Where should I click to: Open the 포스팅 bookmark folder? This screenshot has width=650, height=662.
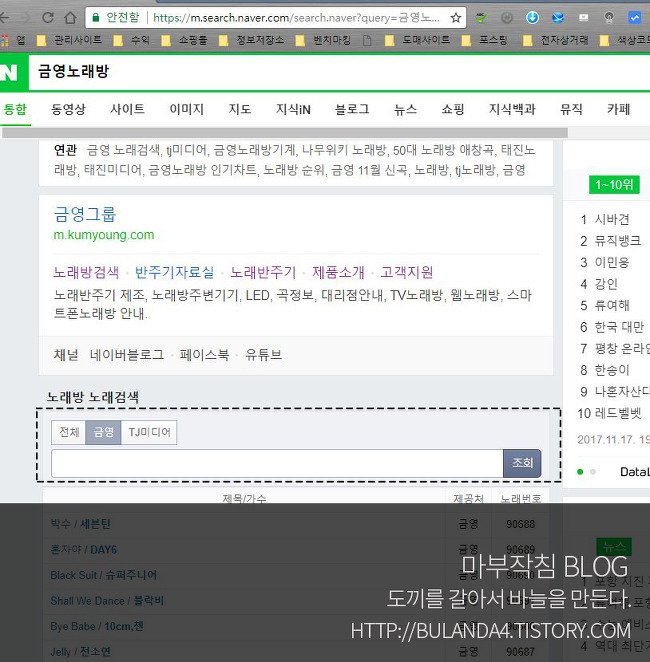point(484,40)
